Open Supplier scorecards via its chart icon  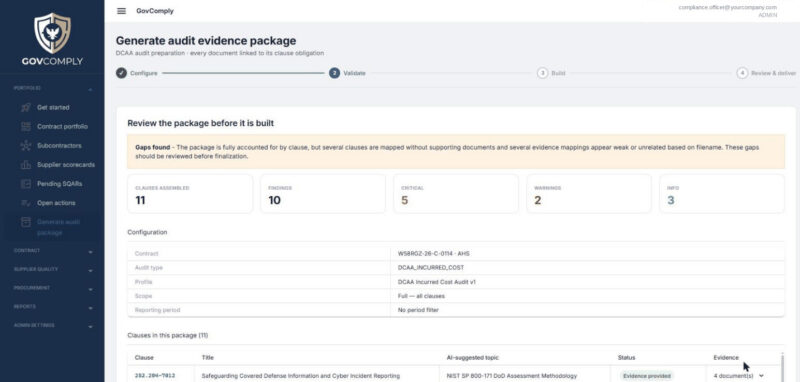[26, 165]
